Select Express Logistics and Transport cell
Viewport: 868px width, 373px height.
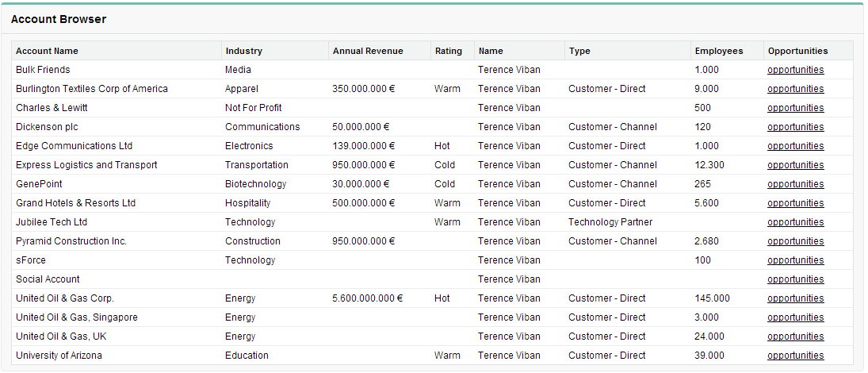tap(86, 164)
